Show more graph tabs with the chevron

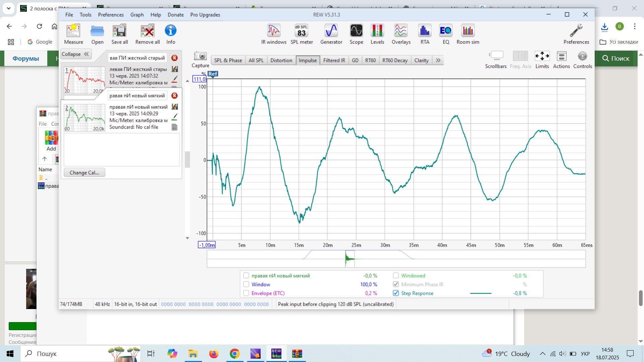point(438,60)
